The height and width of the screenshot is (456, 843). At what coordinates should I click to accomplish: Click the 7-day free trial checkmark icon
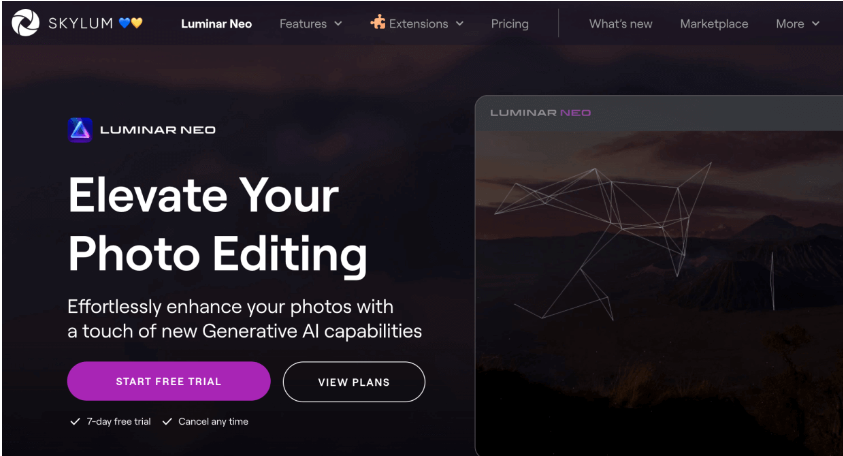(75, 422)
